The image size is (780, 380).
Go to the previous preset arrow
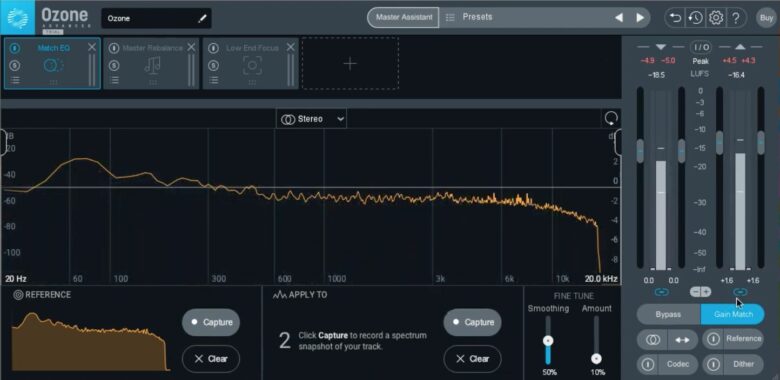pos(619,18)
